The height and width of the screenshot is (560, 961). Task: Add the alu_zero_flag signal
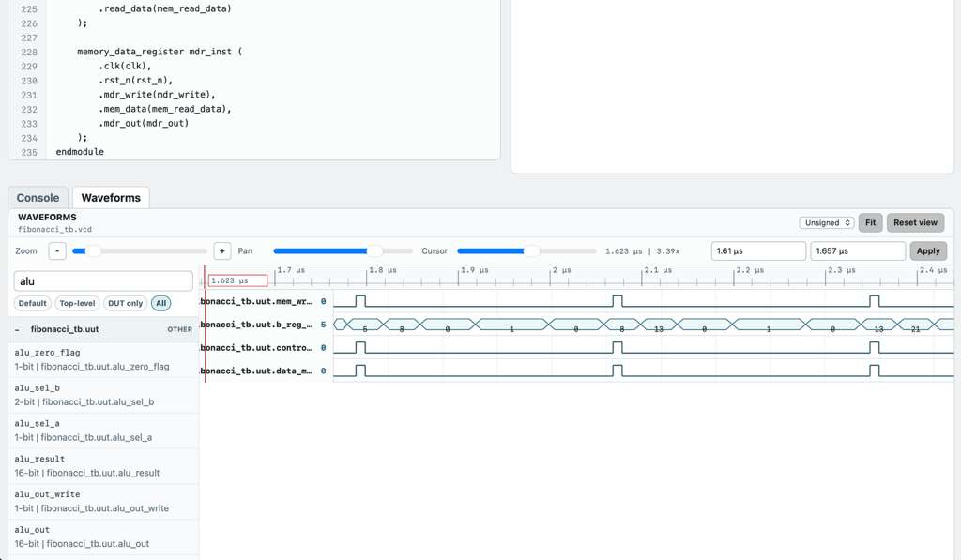[x=103, y=359]
